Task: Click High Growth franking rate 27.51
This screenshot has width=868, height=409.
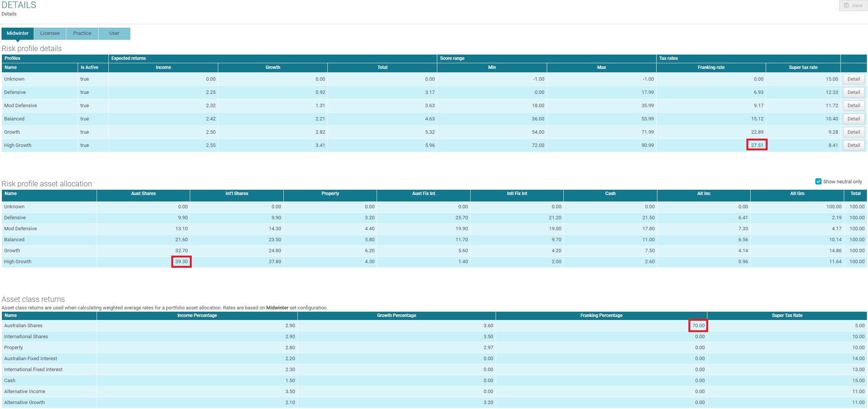Action: [757, 145]
